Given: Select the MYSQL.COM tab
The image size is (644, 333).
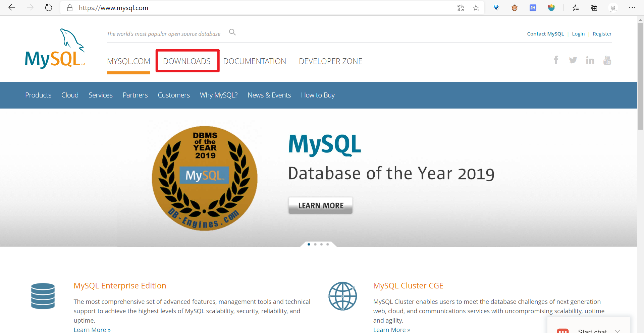Looking at the screenshot, I should (128, 61).
